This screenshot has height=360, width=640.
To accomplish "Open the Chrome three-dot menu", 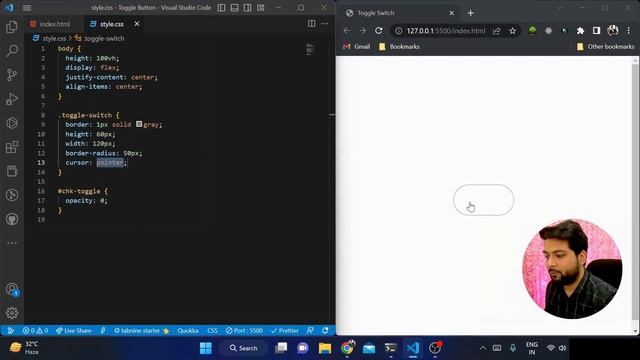I will point(629,31).
